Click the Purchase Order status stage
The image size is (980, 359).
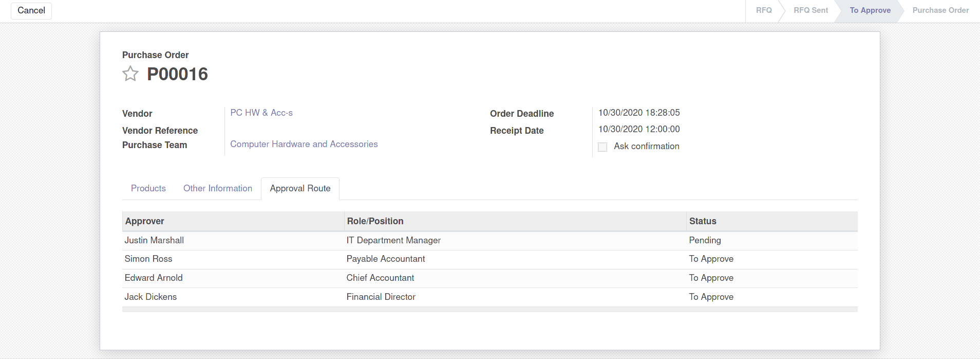(940, 10)
